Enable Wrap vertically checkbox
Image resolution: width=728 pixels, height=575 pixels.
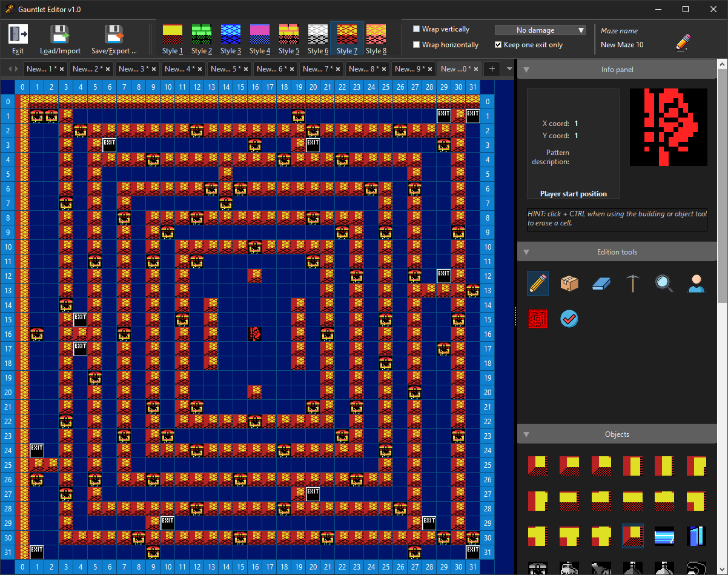coord(416,29)
